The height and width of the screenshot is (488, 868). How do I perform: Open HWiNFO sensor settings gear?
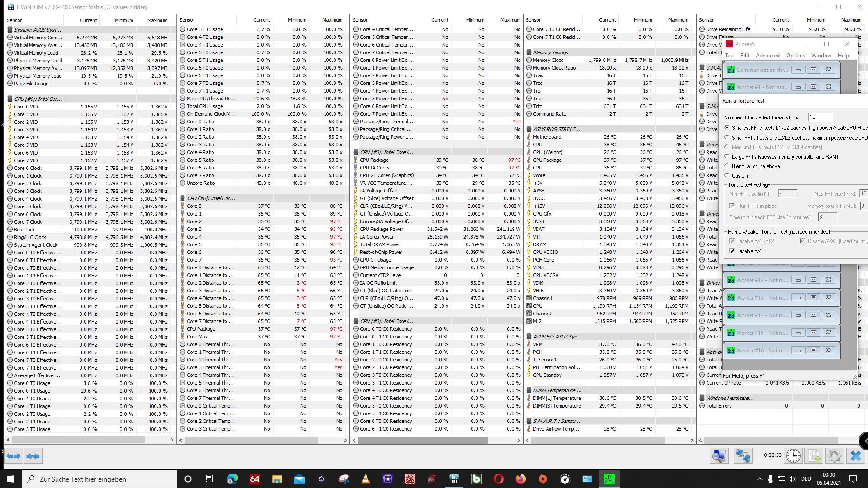[834, 455]
